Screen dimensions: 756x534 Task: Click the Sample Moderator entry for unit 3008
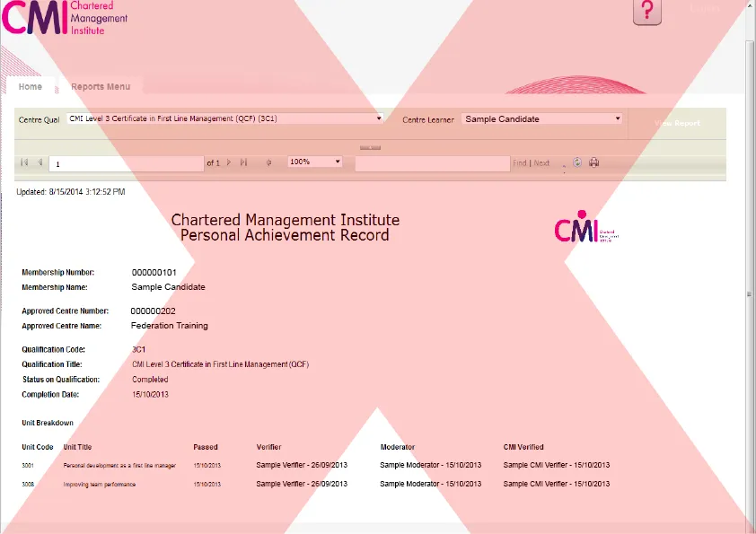(431, 484)
